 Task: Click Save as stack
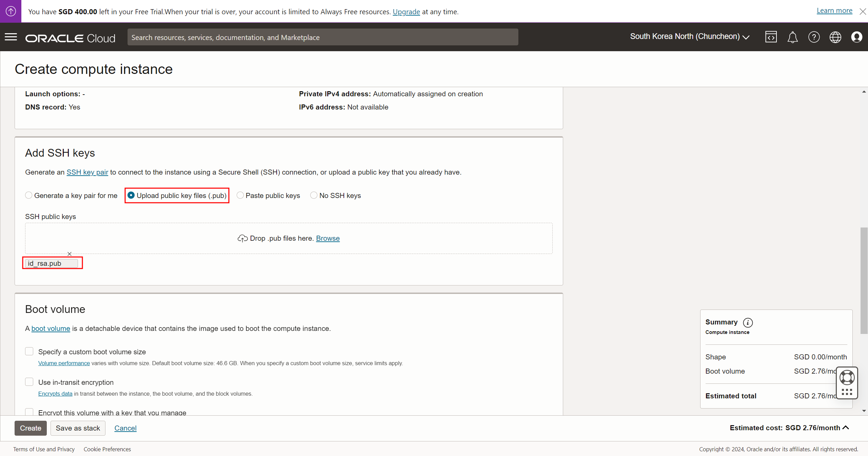click(x=78, y=428)
